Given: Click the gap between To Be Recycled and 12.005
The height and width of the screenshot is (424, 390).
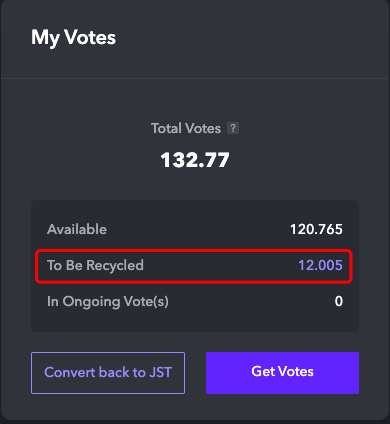Looking at the screenshot, I should [221, 266].
